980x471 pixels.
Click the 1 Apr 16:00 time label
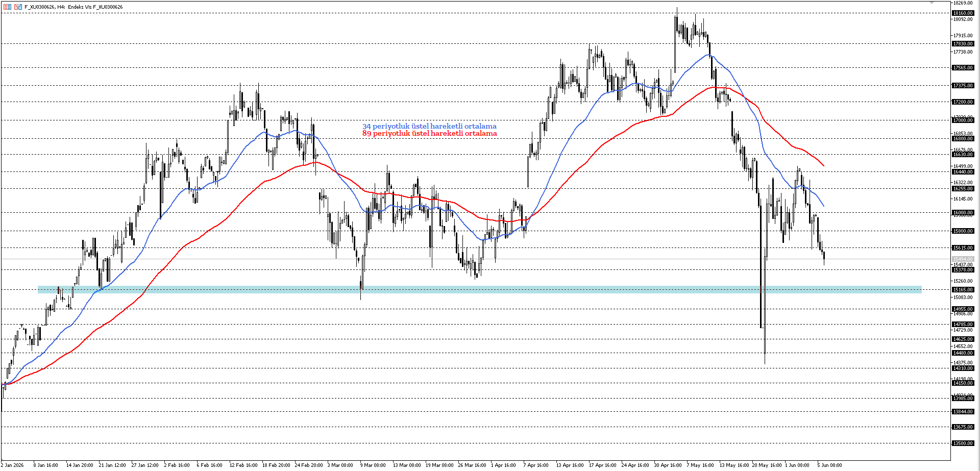click(x=503, y=465)
